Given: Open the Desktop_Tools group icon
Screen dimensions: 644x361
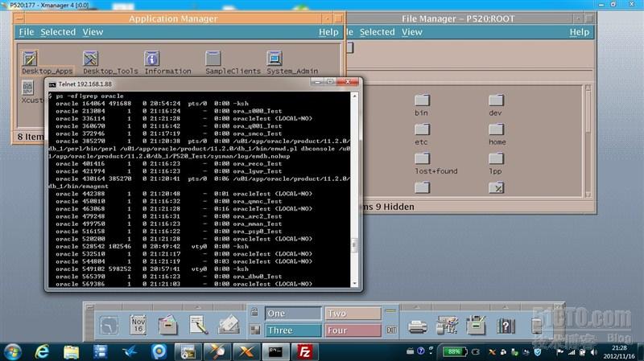Looking at the screenshot, I should [x=90, y=59].
